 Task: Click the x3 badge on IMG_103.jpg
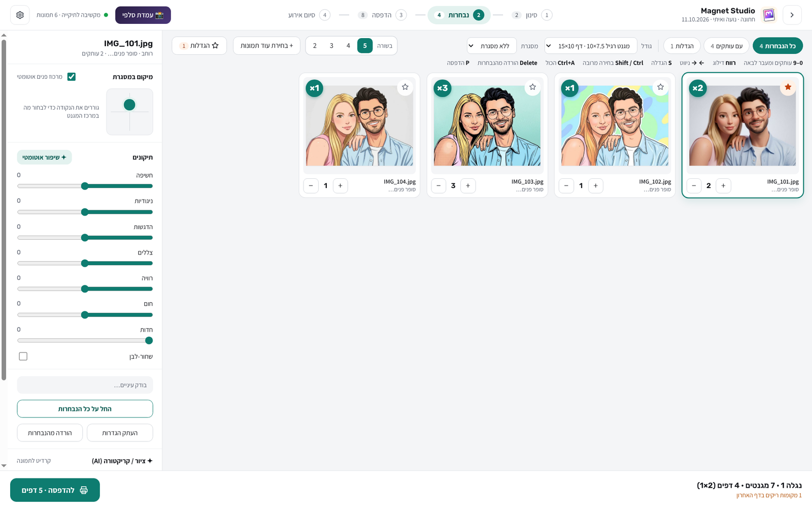443,88
